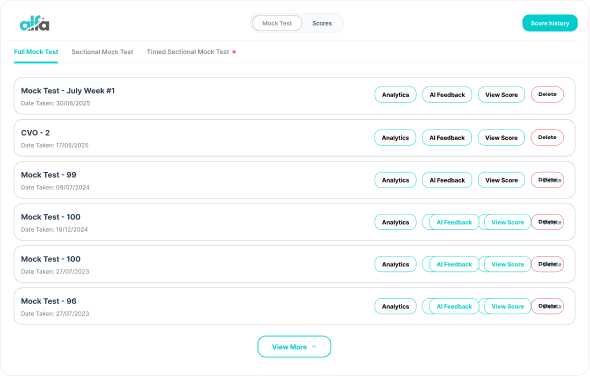Switch the toggle to Mock Test

pos(277,23)
